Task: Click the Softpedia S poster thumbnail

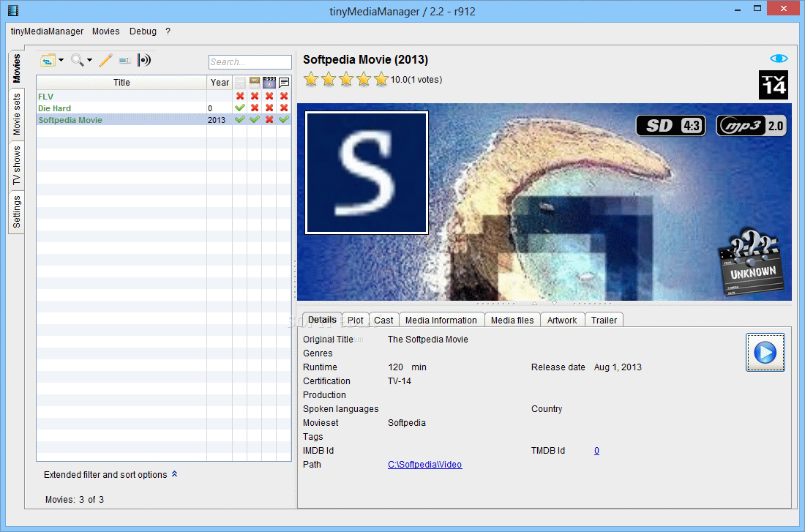Action: click(x=367, y=173)
